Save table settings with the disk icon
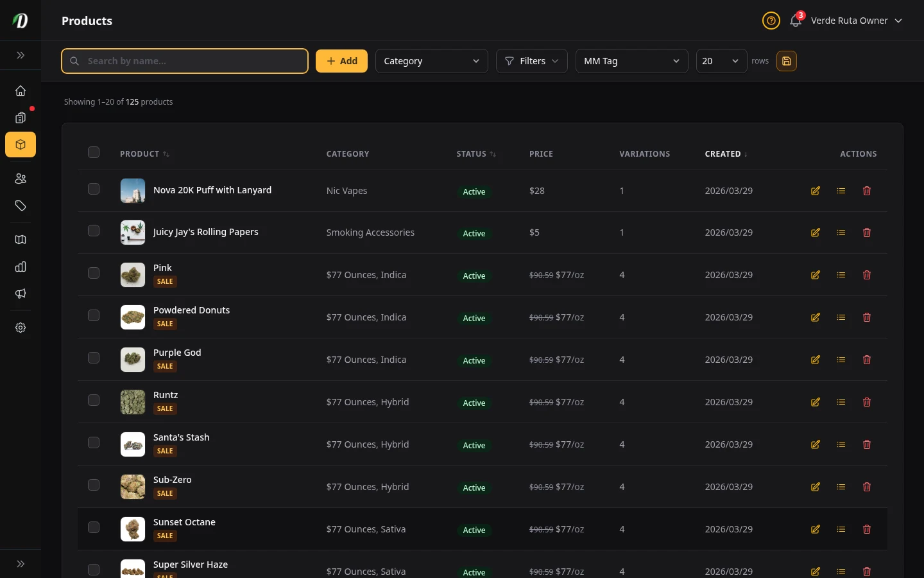This screenshot has height=578, width=924. (787, 61)
